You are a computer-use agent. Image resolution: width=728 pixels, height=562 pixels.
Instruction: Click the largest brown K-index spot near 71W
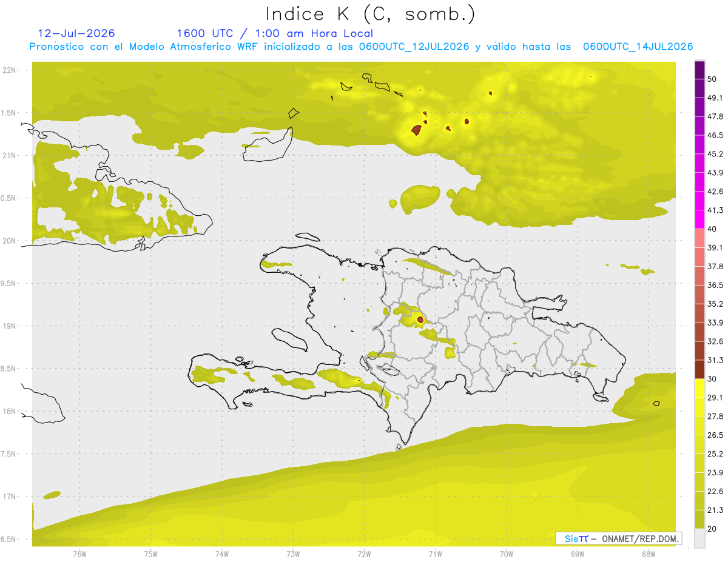coord(416,130)
